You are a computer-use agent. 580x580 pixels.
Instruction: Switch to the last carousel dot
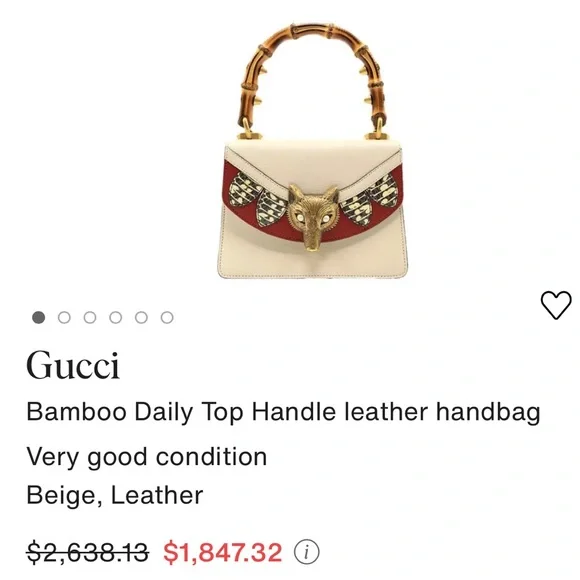(167, 317)
